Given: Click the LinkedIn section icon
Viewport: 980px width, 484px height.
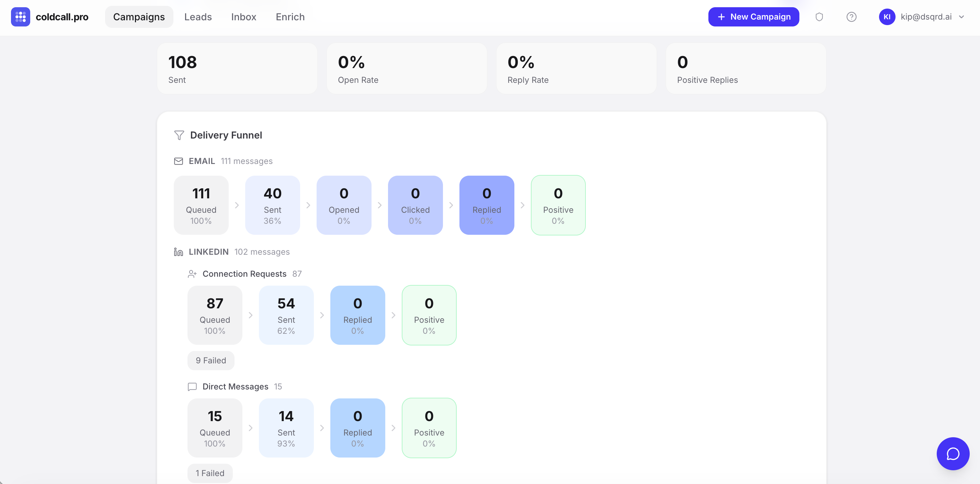Looking at the screenshot, I should click(179, 252).
